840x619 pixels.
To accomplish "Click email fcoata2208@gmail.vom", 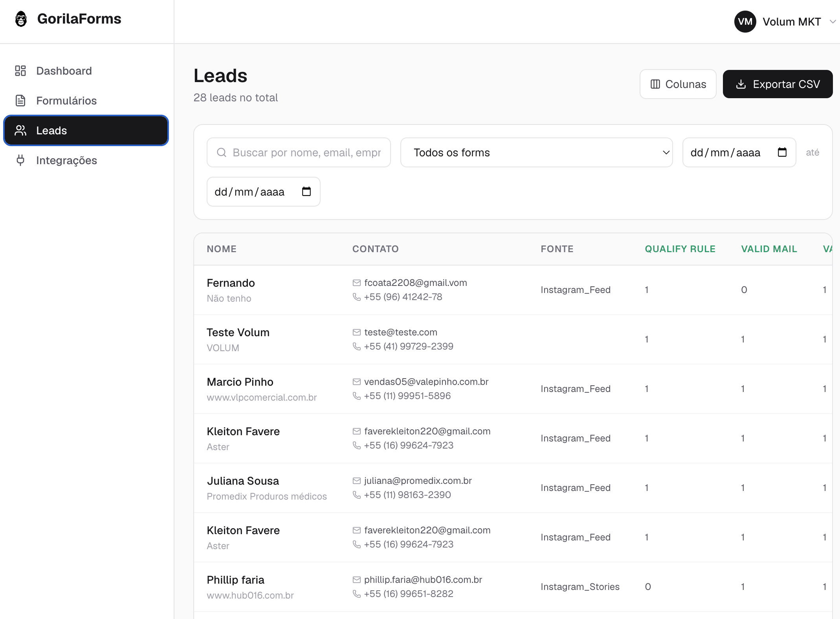I will click(415, 283).
